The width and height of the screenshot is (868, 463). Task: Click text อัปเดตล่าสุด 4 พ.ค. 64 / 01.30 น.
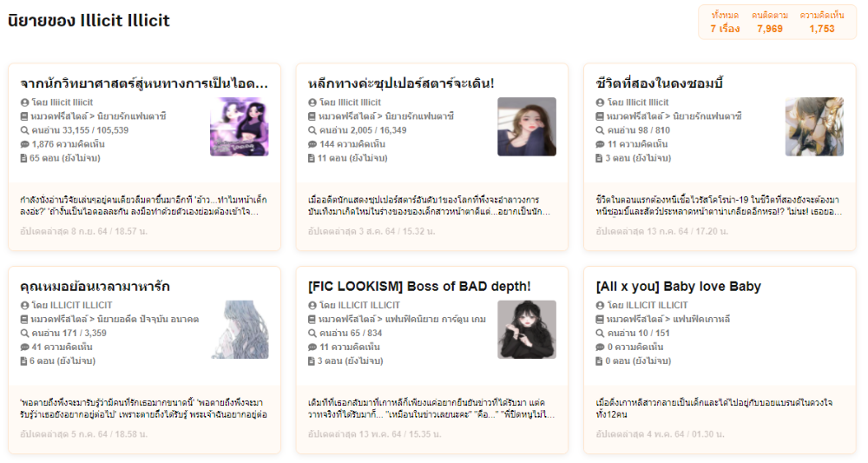(660, 434)
